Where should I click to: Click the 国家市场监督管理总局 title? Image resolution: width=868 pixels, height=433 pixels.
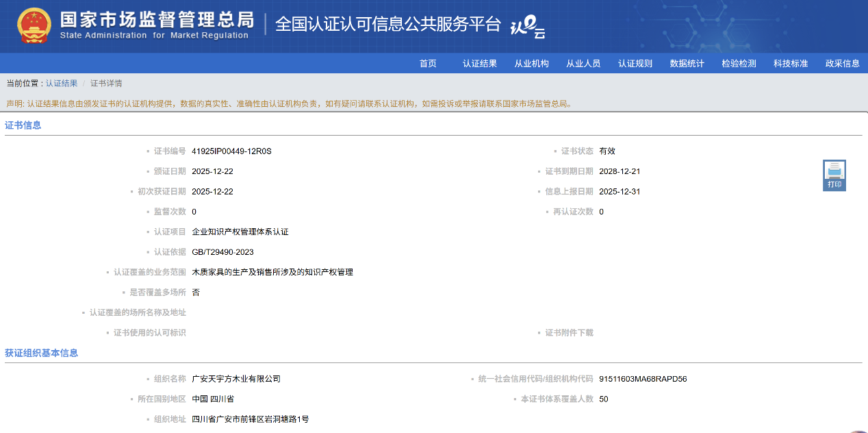click(157, 18)
